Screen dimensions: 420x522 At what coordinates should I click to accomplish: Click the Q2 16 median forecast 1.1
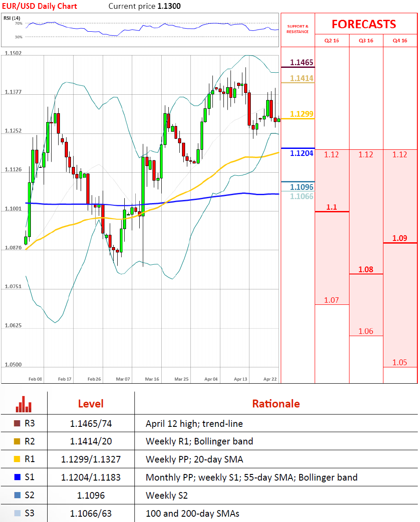point(331,207)
